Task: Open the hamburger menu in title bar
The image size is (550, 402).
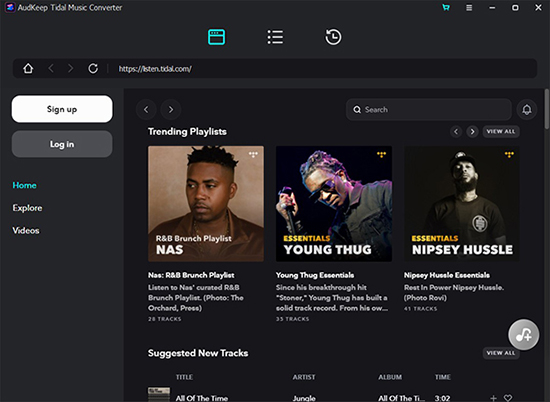Action: coord(469,7)
